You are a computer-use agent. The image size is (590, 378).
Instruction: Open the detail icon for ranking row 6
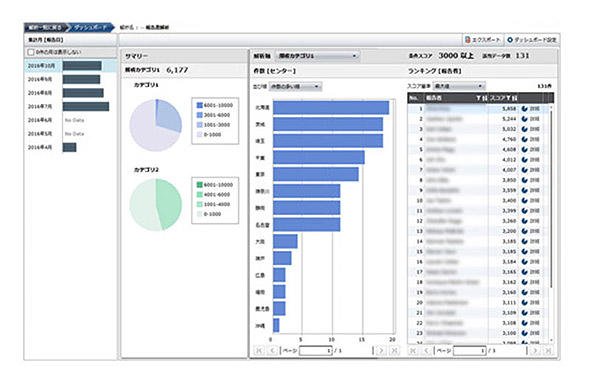(x=524, y=159)
